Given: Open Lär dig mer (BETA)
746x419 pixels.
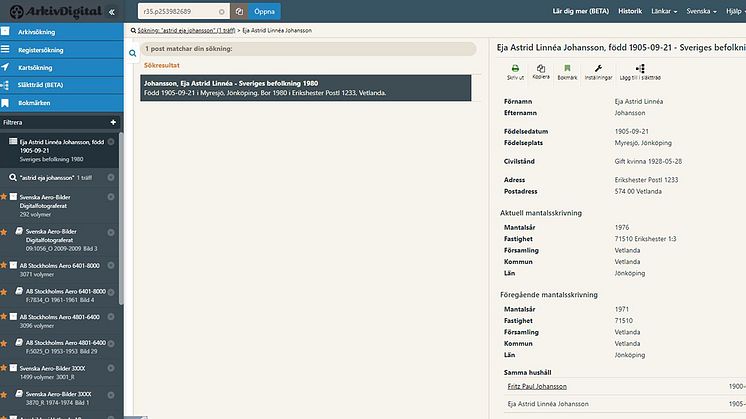Looking at the screenshot, I should click(580, 11).
